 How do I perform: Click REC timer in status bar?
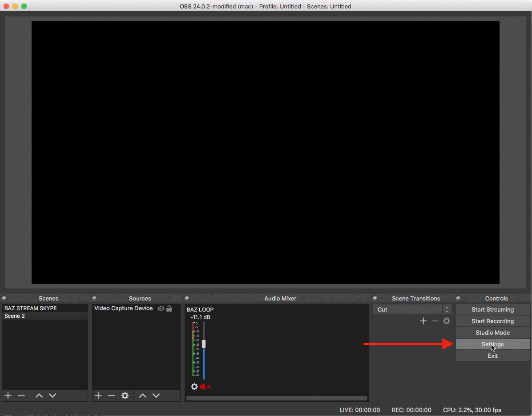coord(411,410)
